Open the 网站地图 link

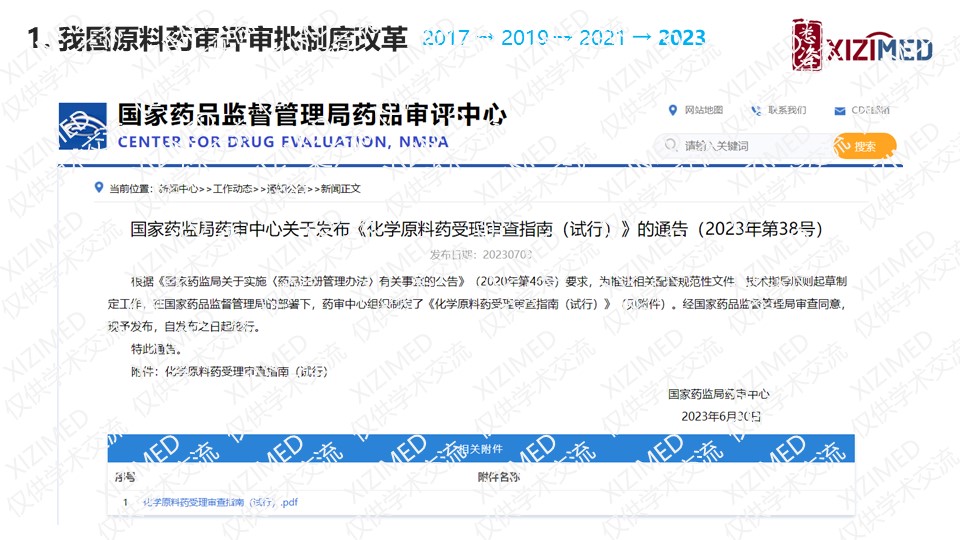click(x=703, y=110)
